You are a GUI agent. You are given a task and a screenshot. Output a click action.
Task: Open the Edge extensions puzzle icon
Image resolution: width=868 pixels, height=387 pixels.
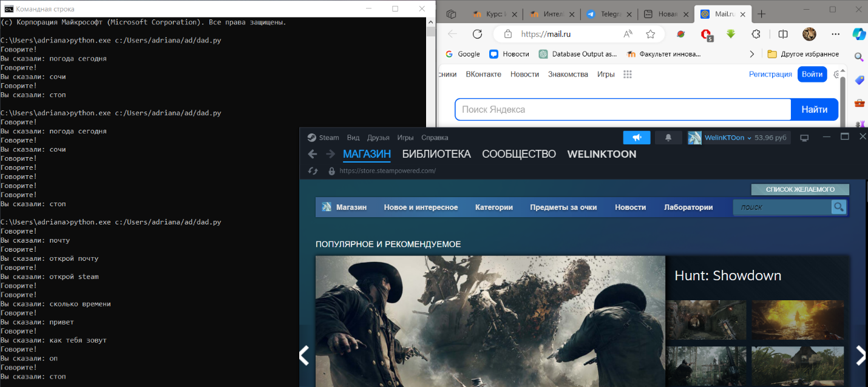(x=756, y=34)
